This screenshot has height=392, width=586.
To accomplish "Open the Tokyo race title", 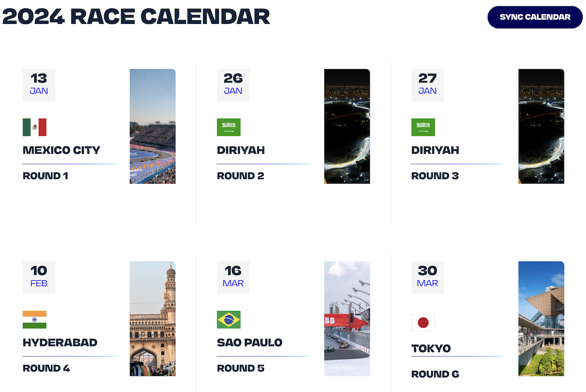I will [431, 349].
